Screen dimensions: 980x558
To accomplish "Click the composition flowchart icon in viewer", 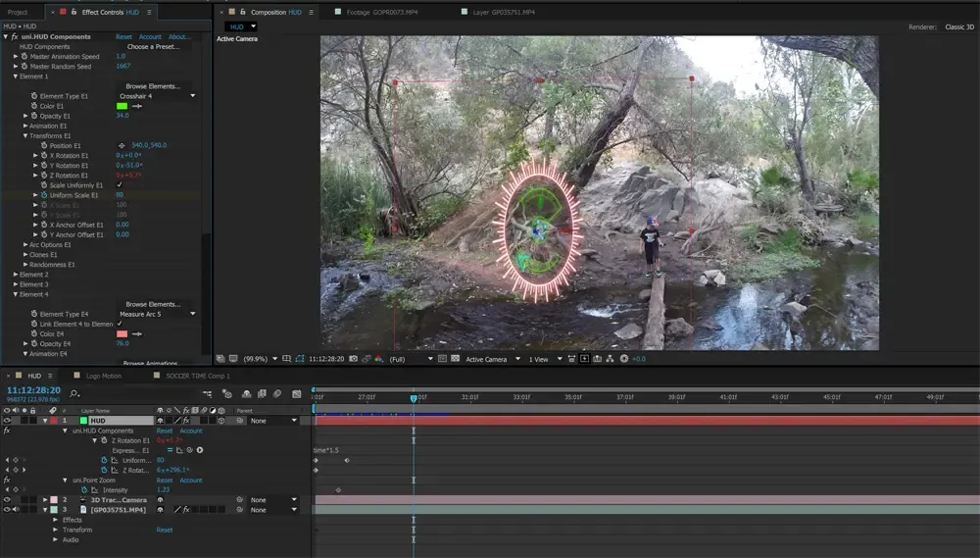I will point(610,359).
